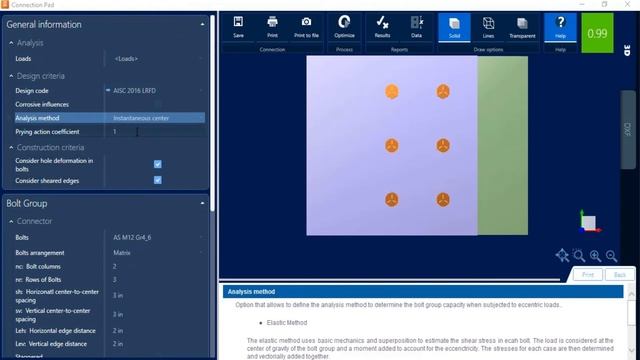
Task: Switch to the 3D vertical tab
Action: point(628,51)
